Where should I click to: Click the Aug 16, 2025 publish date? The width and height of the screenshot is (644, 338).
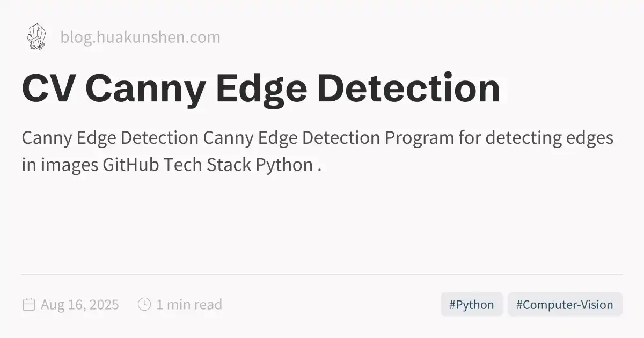pos(79,305)
